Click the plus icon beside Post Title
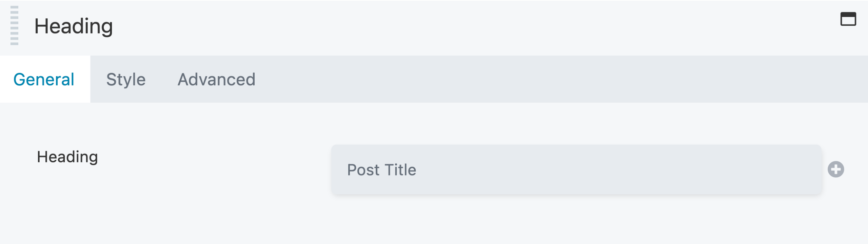 [x=836, y=169]
